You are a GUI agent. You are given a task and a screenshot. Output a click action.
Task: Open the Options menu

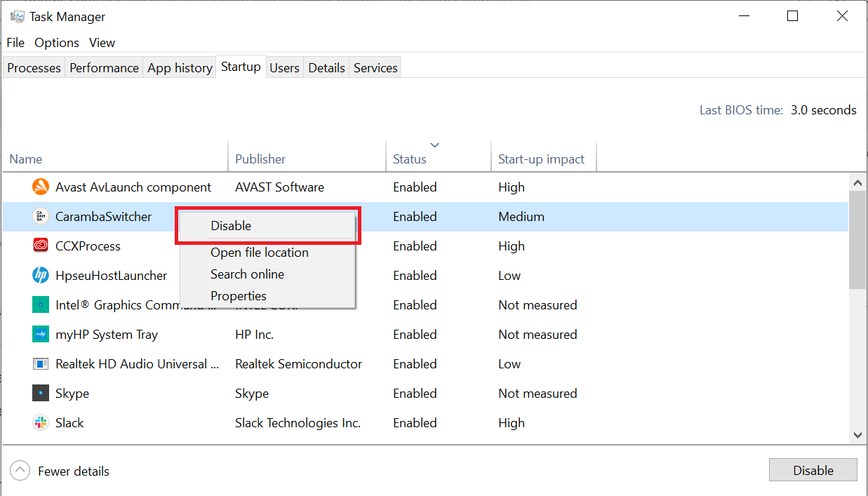coord(56,42)
